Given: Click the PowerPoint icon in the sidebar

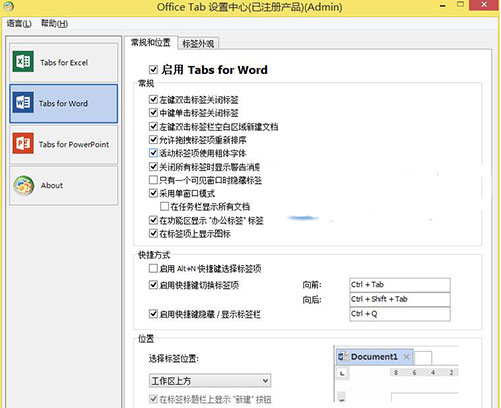Looking at the screenshot, I should pos(23,143).
